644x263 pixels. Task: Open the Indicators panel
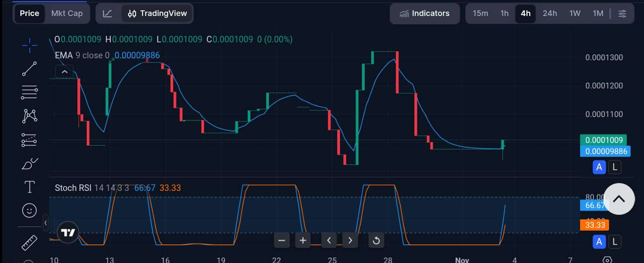[x=425, y=13]
